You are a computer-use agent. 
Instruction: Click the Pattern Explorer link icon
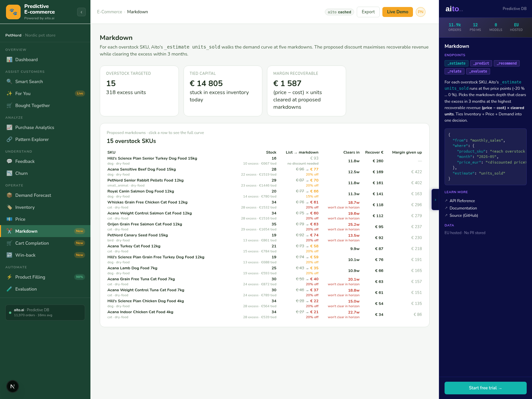9,139
